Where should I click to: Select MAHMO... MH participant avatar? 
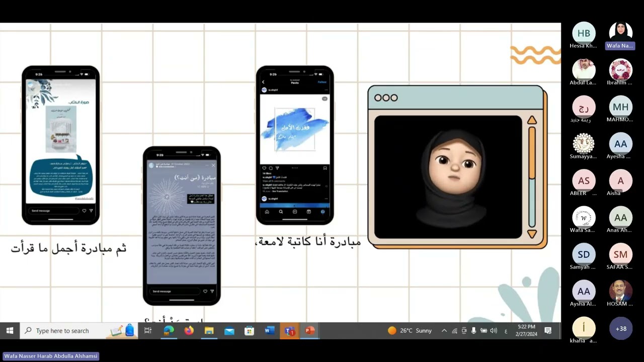pos(620,107)
